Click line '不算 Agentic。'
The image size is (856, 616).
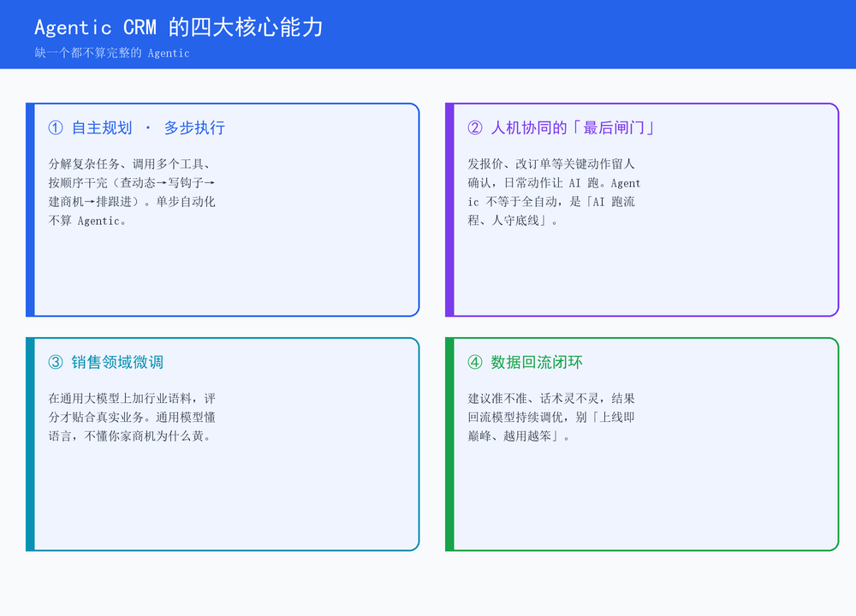(87, 221)
